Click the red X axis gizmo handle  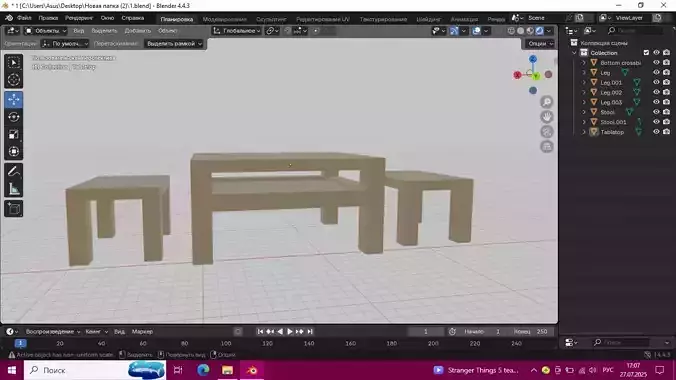point(517,75)
